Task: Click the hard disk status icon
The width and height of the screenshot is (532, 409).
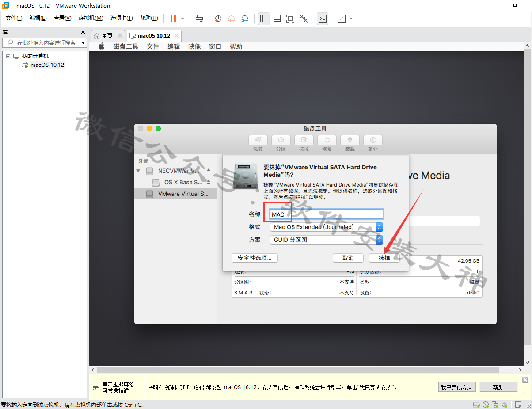Action: pos(476,405)
